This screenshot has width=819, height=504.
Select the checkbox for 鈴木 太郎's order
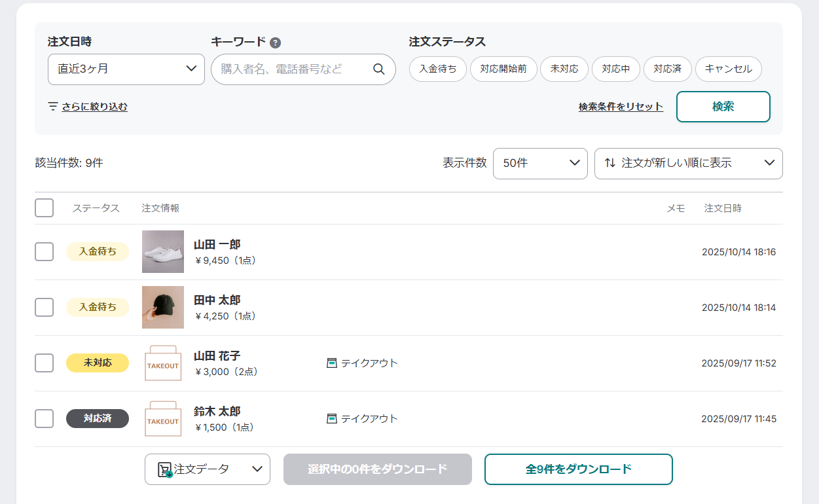click(x=44, y=418)
